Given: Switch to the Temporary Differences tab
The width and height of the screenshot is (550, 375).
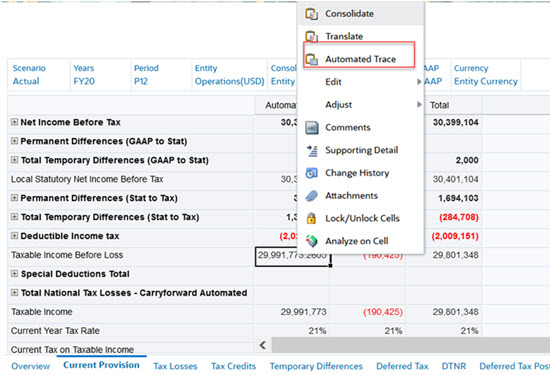Looking at the screenshot, I should click(x=316, y=366).
